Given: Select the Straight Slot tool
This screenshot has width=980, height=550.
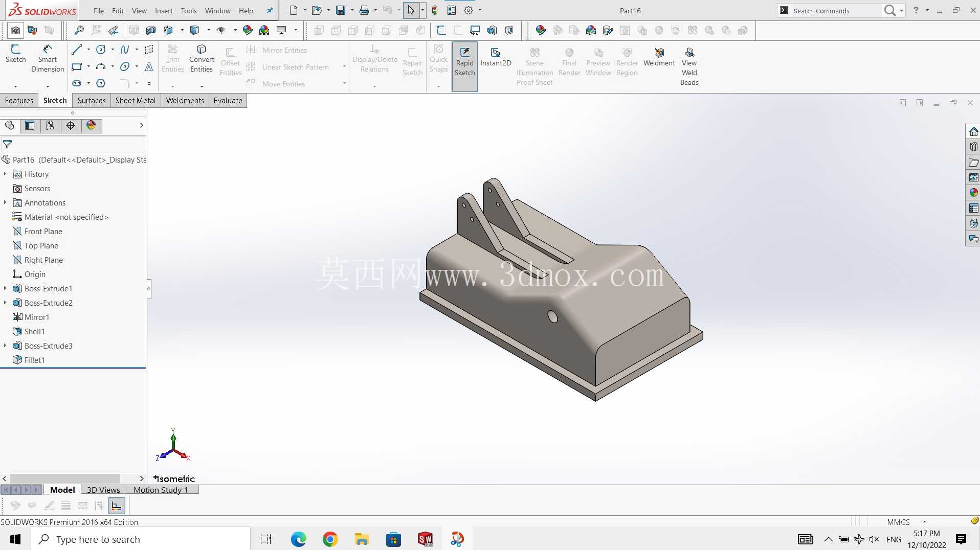Looking at the screenshot, I should click(77, 83).
